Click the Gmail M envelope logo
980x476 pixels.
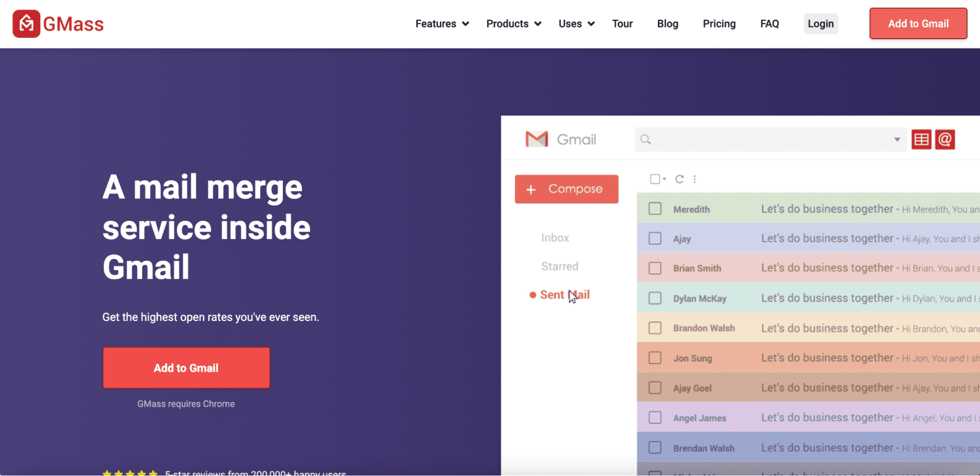[536, 139]
